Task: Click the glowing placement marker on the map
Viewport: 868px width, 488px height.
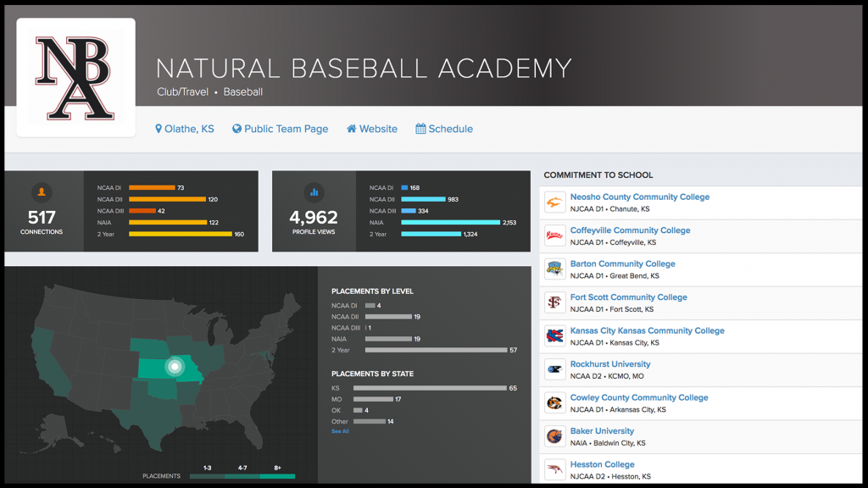Action: [175, 367]
